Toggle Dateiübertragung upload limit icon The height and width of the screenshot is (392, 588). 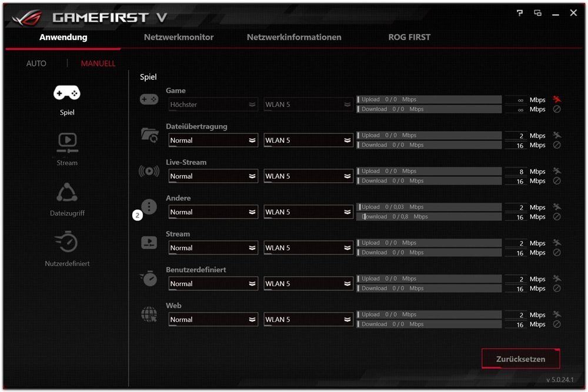[557, 135]
